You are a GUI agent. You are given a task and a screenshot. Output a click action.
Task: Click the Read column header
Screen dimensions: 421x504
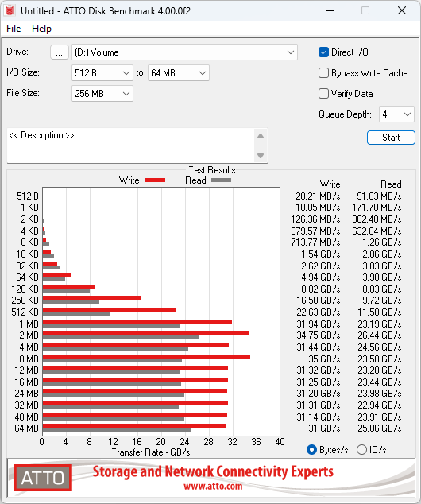tap(391, 184)
